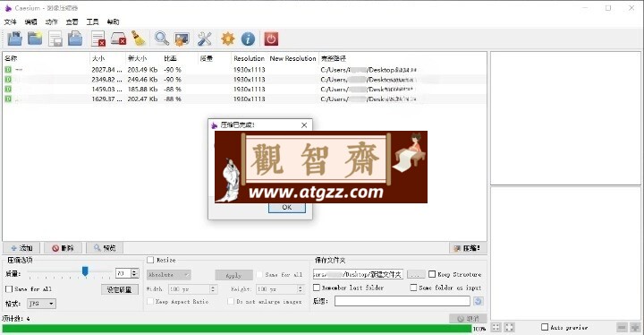The height and width of the screenshot is (335, 644).
Task: Open the 查看 menu
Action: point(72,21)
